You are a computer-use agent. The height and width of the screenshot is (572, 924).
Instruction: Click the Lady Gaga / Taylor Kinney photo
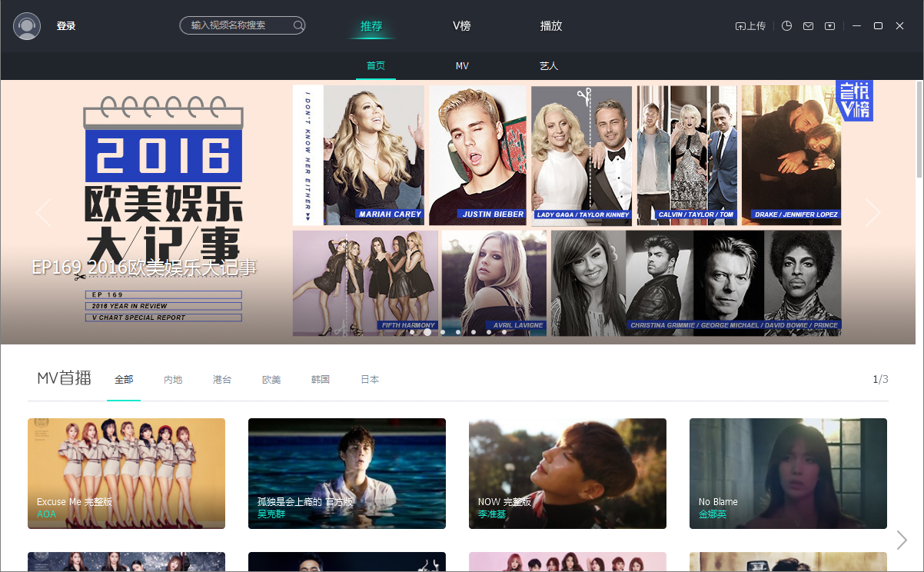coord(581,155)
